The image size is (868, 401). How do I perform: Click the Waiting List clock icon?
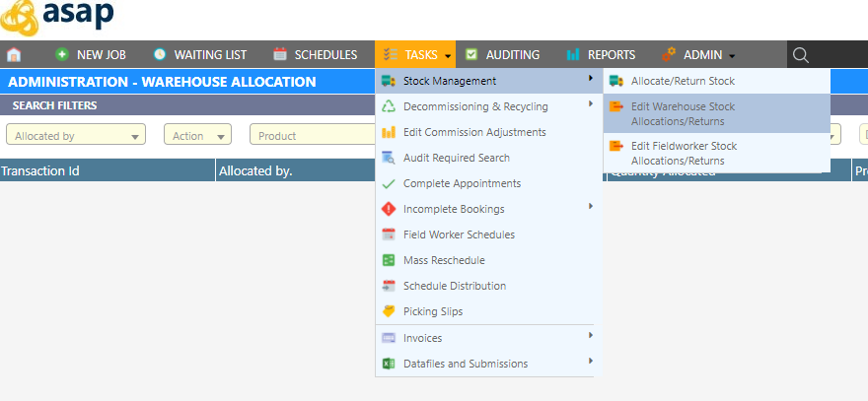(160, 55)
